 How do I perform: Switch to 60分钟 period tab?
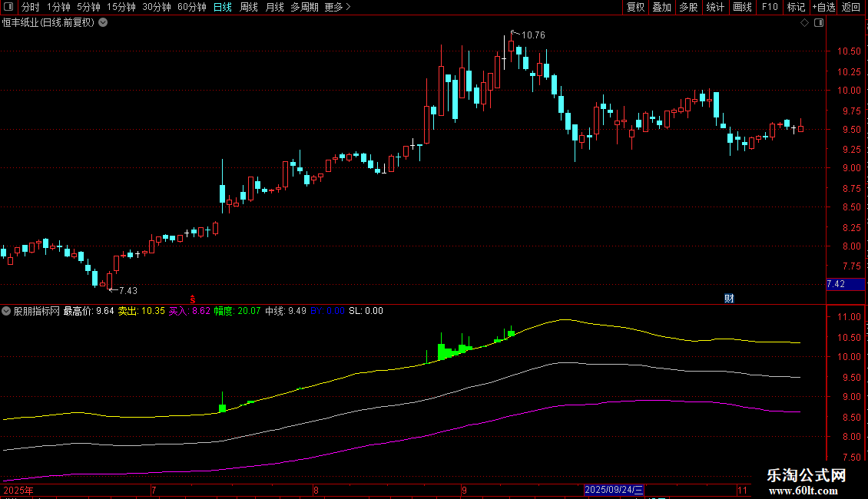(x=191, y=7)
